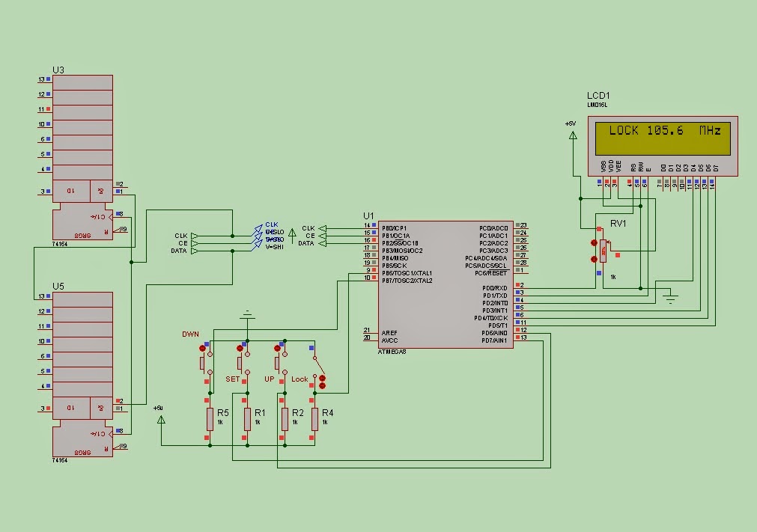Select resistor R1

pos(247,421)
